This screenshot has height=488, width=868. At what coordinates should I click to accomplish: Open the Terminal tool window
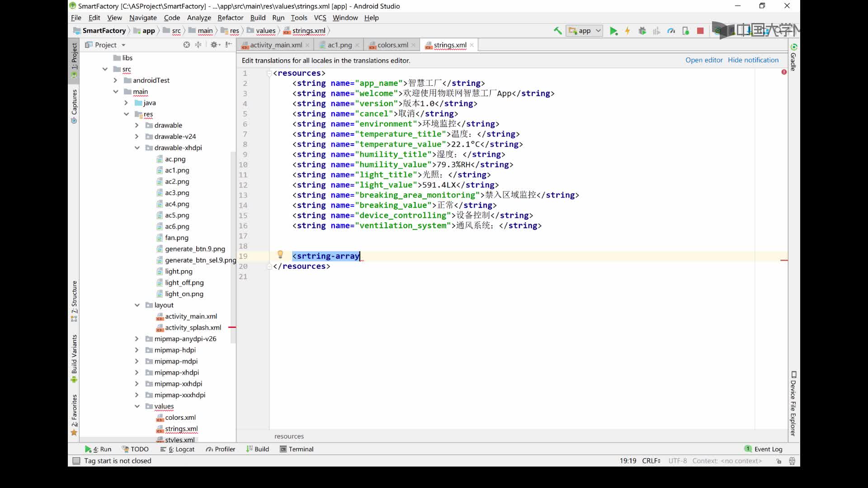pyautogui.click(x=297, y=449)
